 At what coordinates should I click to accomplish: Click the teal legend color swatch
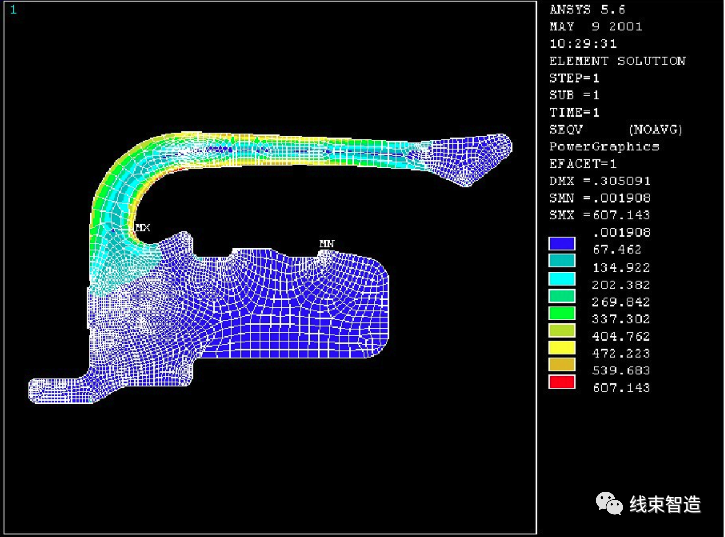coord(562,261)
